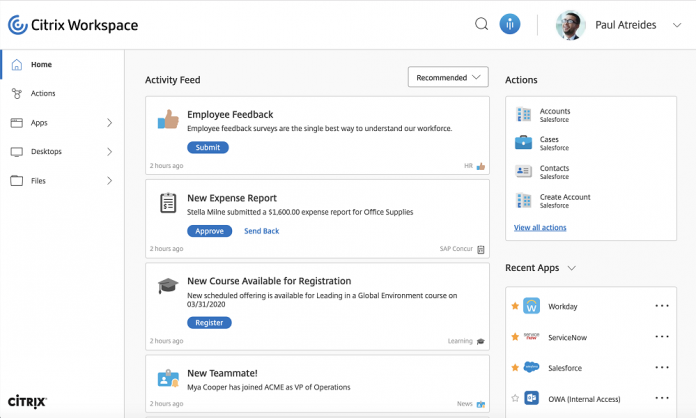Open the Accounts Salesforce action

pos(555,115)
